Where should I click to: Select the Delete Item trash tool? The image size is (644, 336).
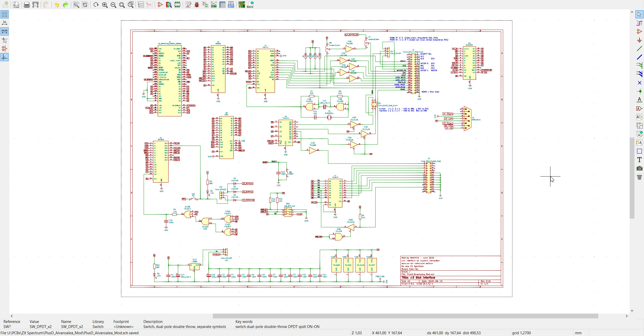pos(639,177)
